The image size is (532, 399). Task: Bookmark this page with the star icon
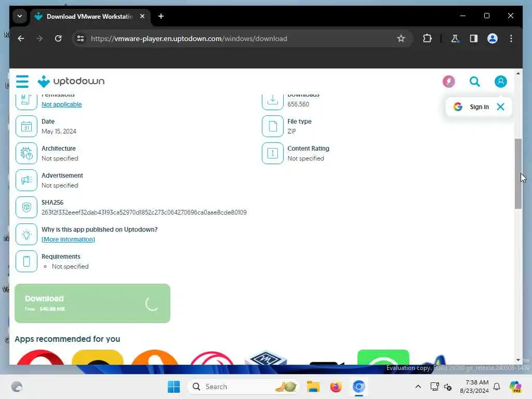tap(401, 38)
